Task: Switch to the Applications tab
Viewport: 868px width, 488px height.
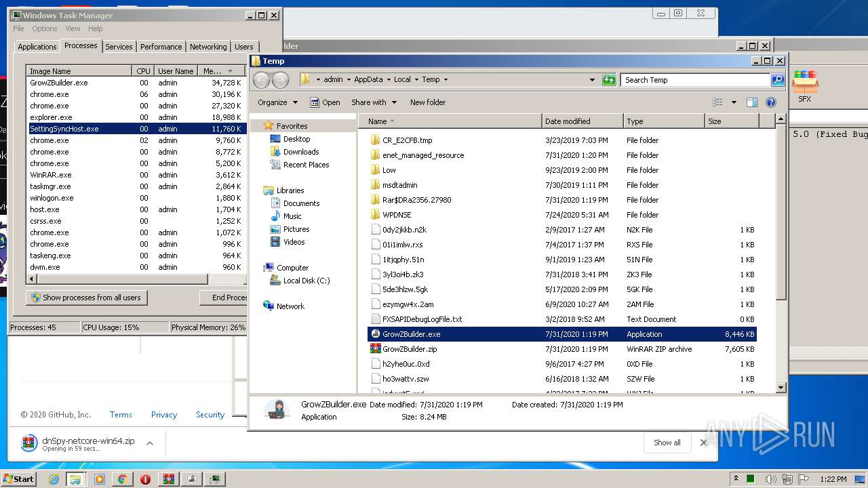Action: click(37, 47)
